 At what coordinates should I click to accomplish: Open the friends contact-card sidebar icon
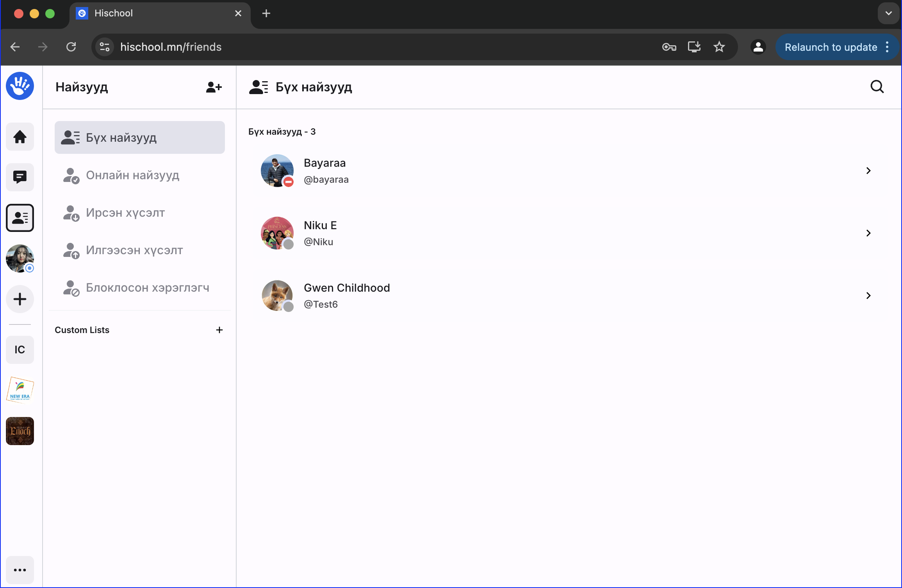20,218
